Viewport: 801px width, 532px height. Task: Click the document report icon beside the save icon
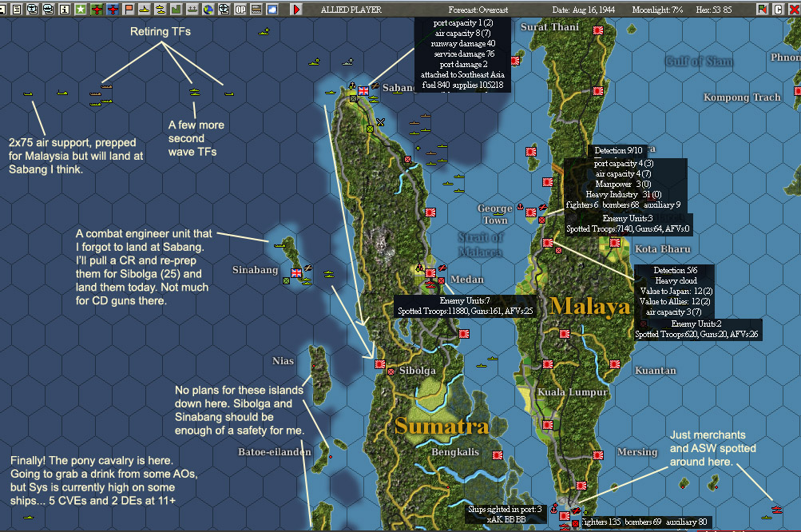coord(16,8)
